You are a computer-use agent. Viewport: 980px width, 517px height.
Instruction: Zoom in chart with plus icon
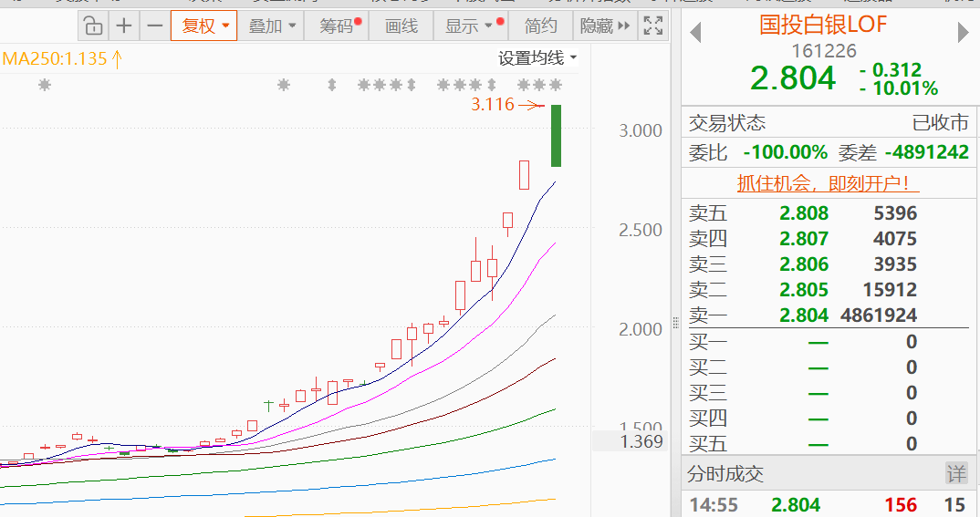pyautogui.click(x=124, y=26)
